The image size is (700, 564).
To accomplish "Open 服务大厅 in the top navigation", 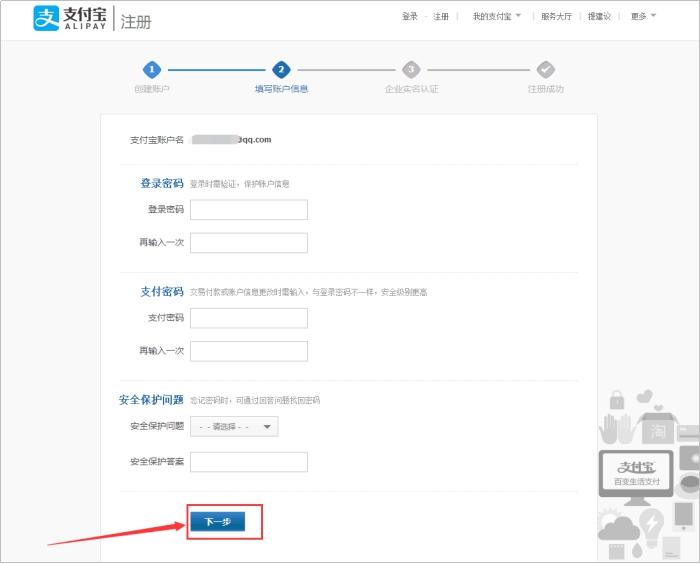I will coord(557,17).
